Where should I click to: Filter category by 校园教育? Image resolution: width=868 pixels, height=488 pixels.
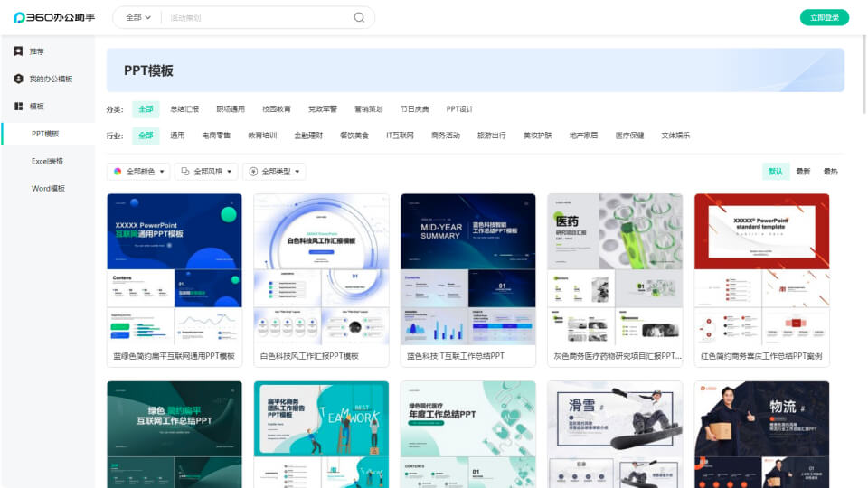277,109
